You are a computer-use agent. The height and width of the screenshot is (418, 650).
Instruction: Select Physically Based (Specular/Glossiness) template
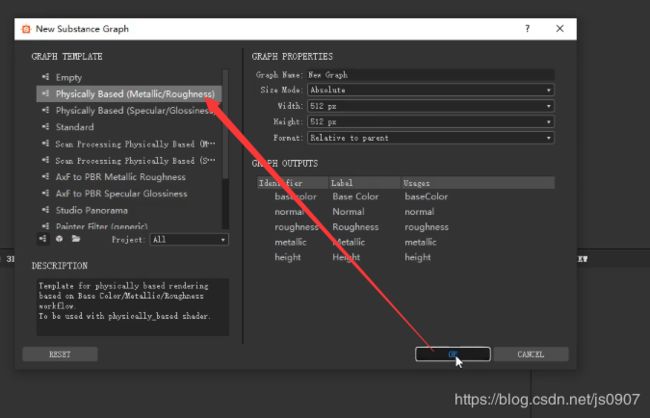tap(129, 111)
